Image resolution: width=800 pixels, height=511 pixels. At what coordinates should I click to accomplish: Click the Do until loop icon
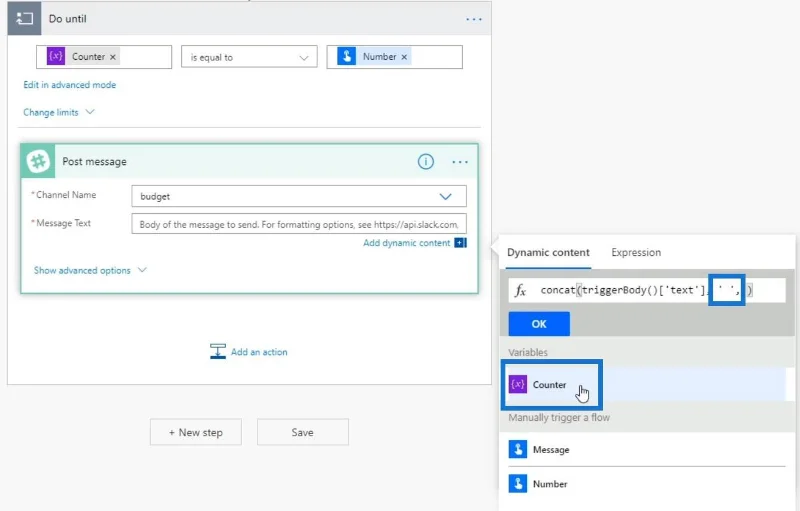point(24,18)
